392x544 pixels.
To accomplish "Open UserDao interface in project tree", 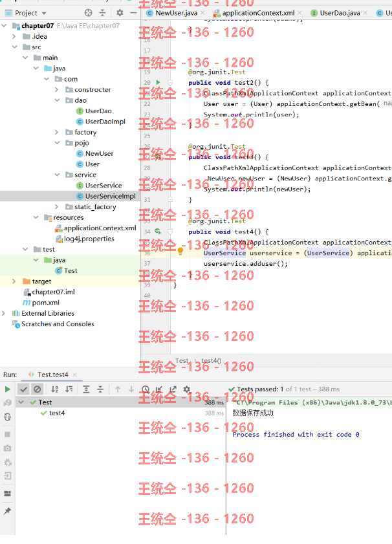I will click(98, 111).
